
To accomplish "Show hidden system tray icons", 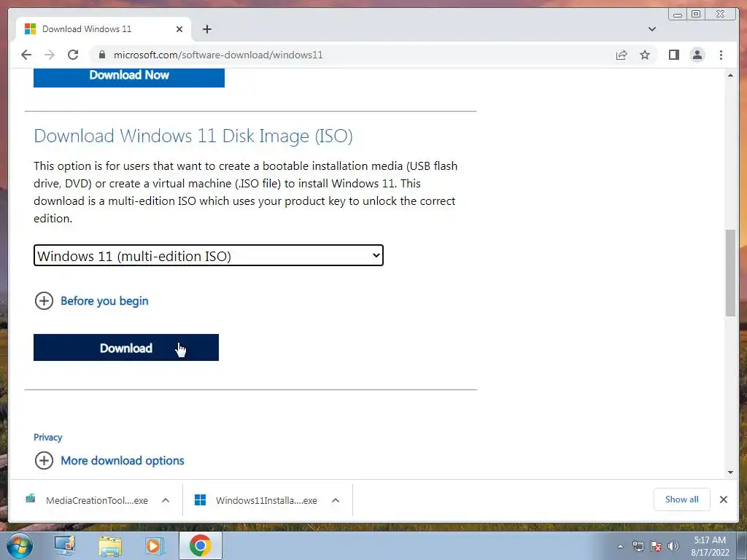I will [x=620, y=546].
